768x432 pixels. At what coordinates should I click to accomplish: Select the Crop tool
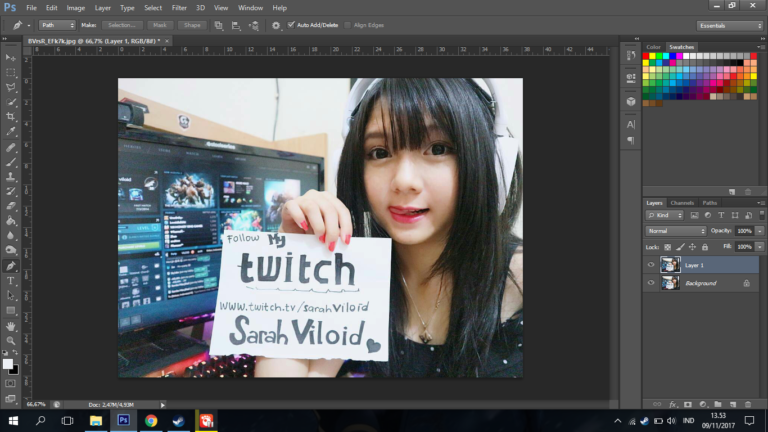point(10,117)
